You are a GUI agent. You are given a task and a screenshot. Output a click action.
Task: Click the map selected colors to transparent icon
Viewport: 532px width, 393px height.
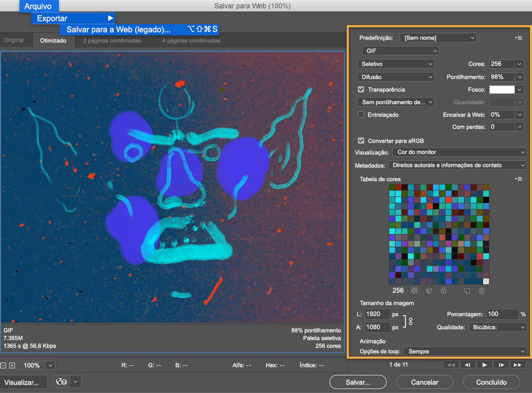pos(414,291)
